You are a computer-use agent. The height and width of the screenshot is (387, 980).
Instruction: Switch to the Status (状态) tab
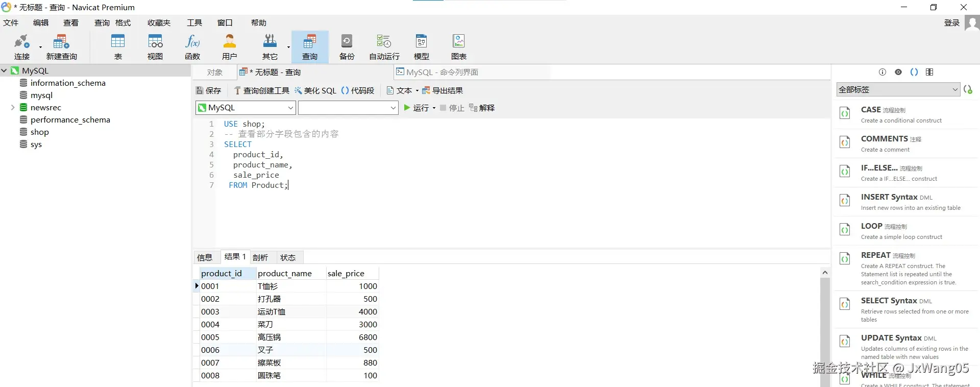(288, 257)
